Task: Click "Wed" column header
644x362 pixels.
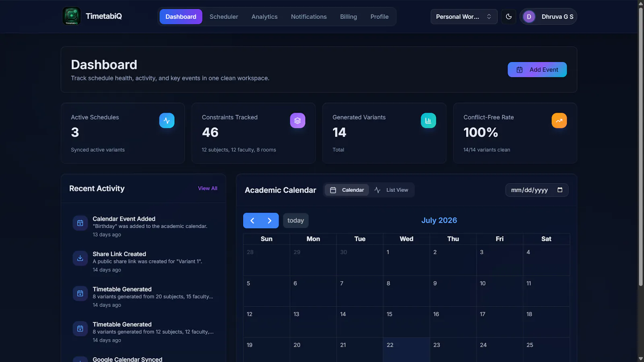Action: pyautogui.click(x=407, y=239)
